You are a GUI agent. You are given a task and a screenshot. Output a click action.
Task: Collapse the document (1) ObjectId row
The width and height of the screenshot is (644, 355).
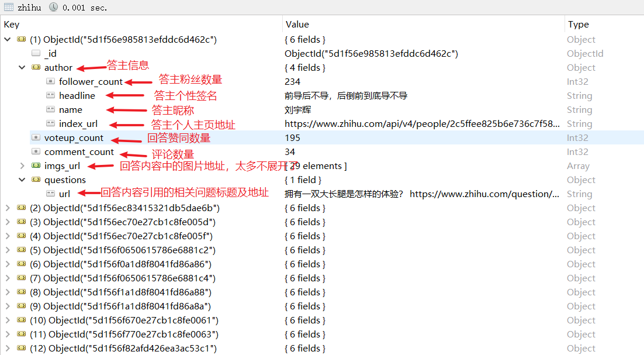tap(8, 39)
